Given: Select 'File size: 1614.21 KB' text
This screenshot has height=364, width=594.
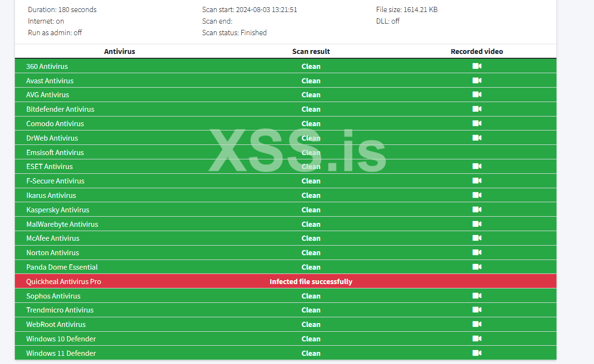Looking at the screenshot, I should [x=407, y=10].
